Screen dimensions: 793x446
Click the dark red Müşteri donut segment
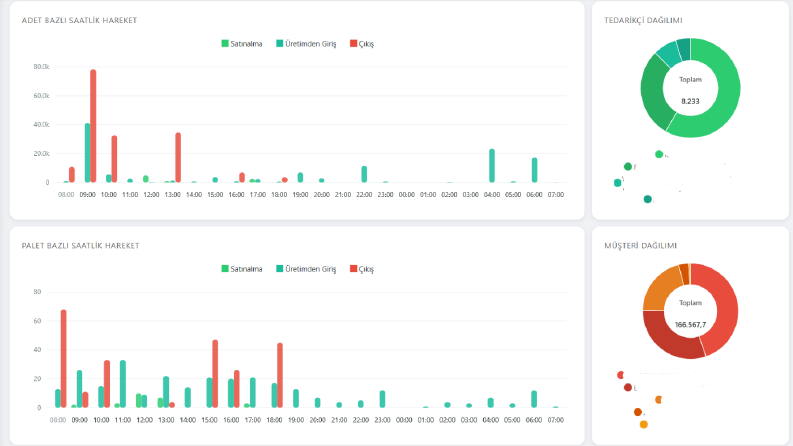(668, 339)
